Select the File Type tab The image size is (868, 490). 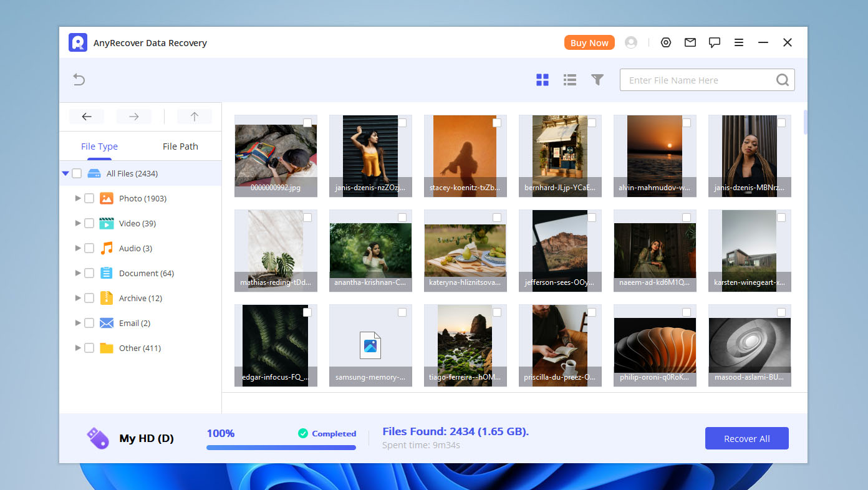[x=99, y=147]
